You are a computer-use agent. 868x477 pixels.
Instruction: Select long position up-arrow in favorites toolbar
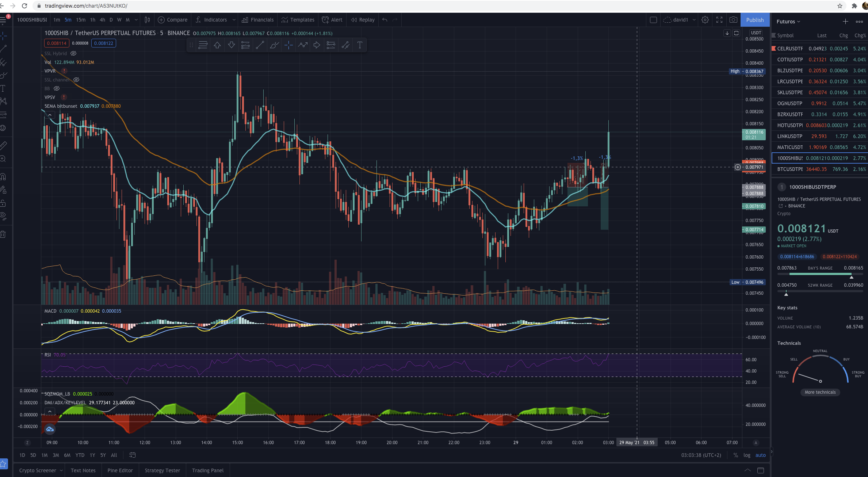tap(217, 45)
